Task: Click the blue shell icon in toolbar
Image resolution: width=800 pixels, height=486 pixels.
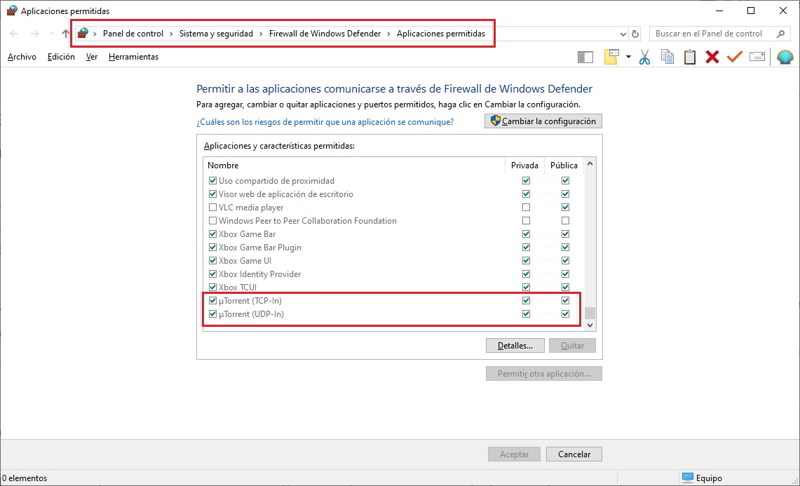Action: point(784,57)
